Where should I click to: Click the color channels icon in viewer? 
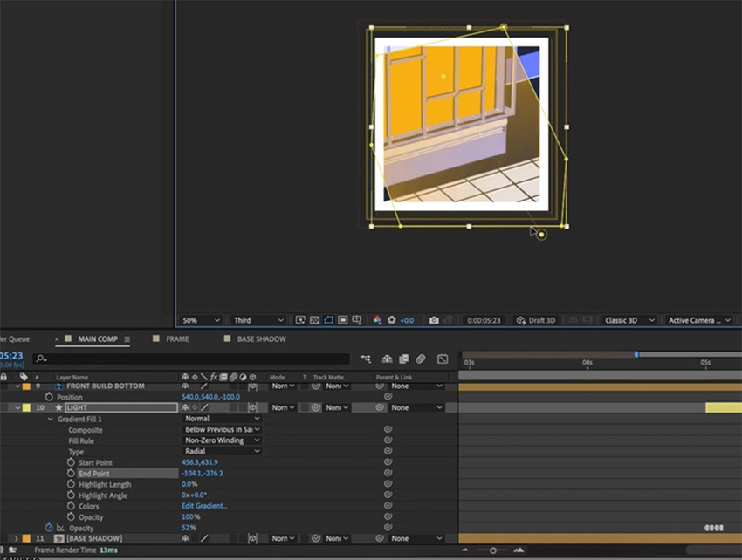[x=377, y=320]
